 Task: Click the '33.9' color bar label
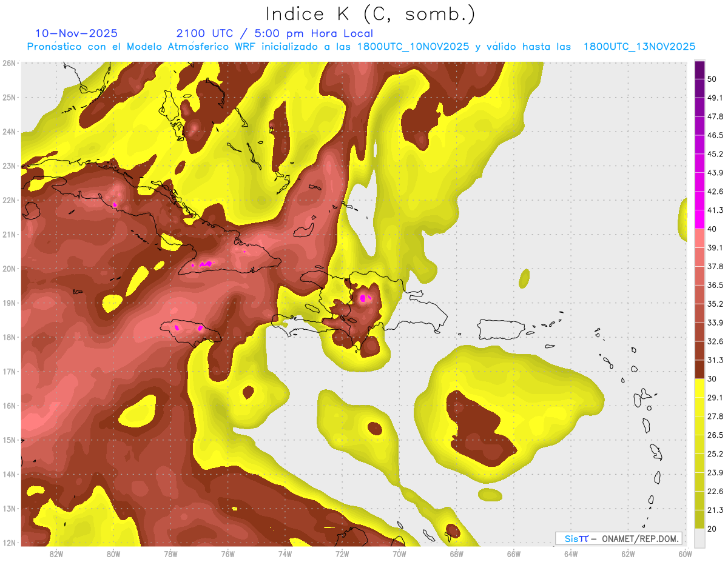pyautogui.click(x=715, y=323)
